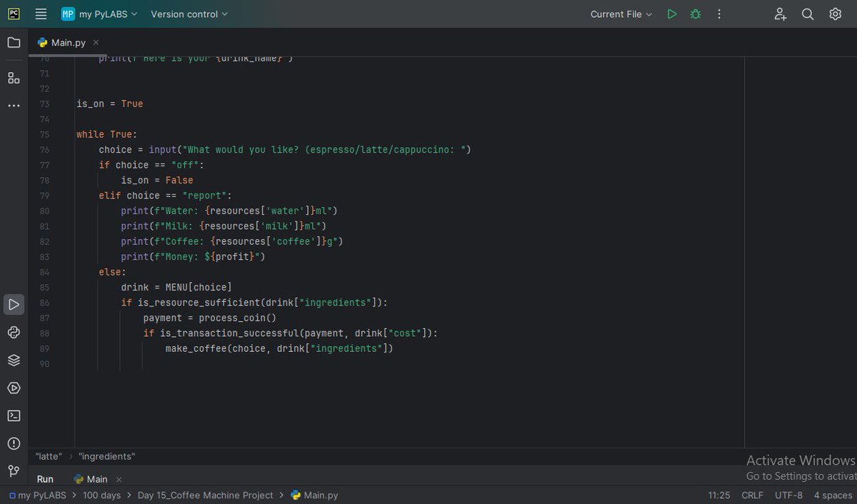Screen dimensions: 857x504
Task: Click the PyCharm PC logo icon
Action: pos(14,14)
